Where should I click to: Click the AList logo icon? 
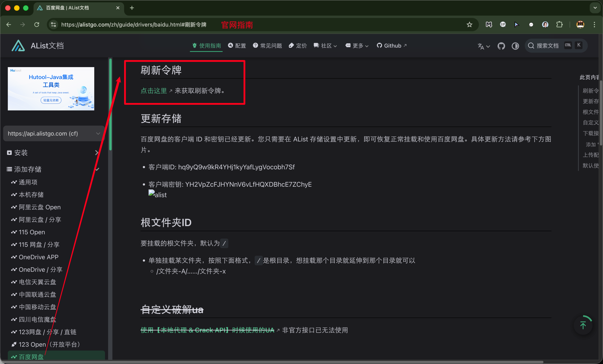18,46
